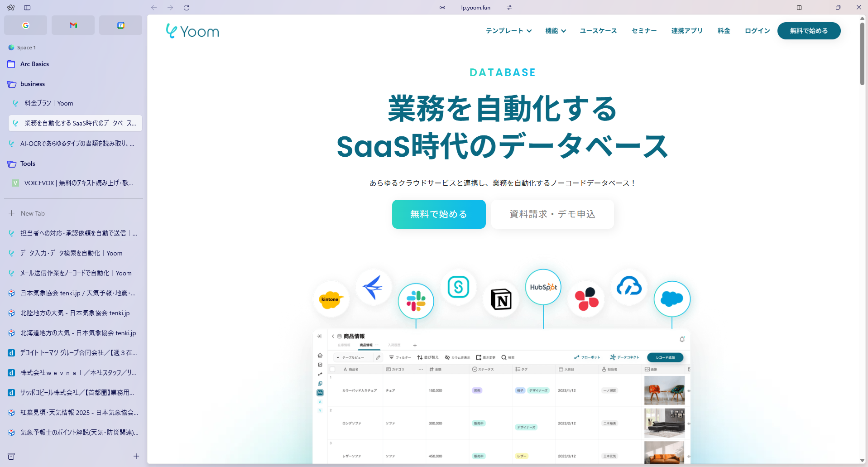The image size is (868, 467).
Task: Click the blue cloud pen app icon
Action: tap(629, 287)
